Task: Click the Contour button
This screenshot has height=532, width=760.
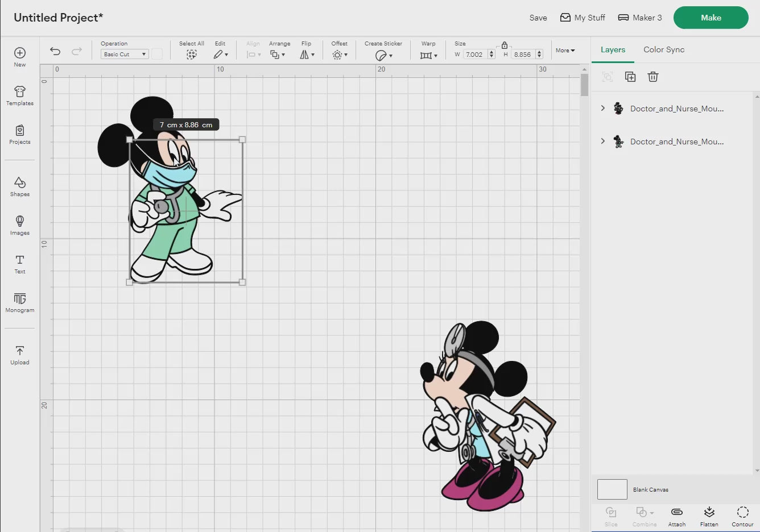Action: click(x=742, y=516)
